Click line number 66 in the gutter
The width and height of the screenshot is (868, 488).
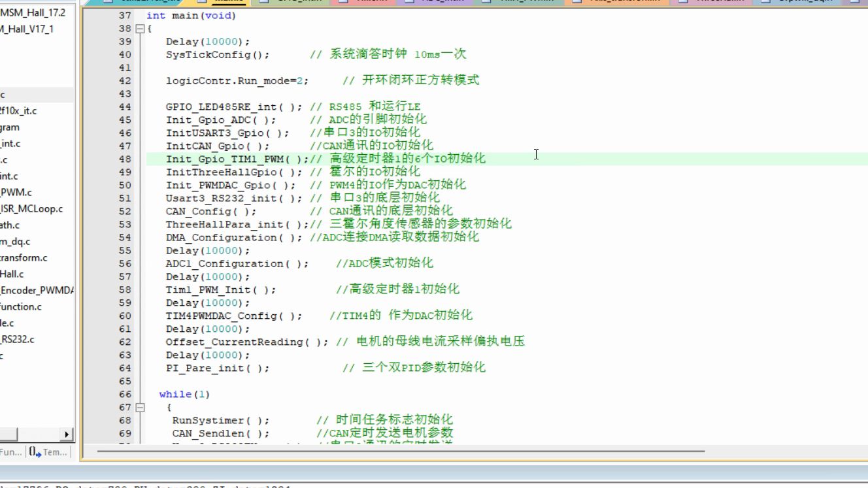(x=125, y=395)
